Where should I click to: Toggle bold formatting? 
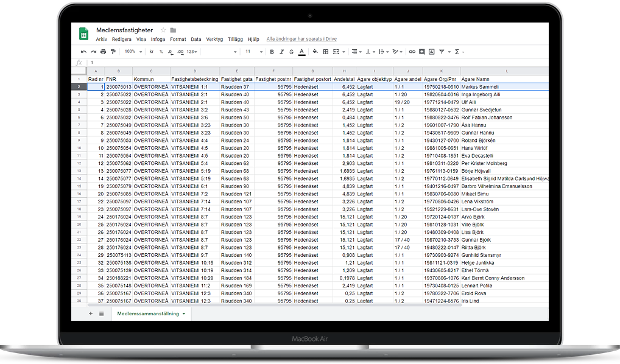click(x=272, y=52)
